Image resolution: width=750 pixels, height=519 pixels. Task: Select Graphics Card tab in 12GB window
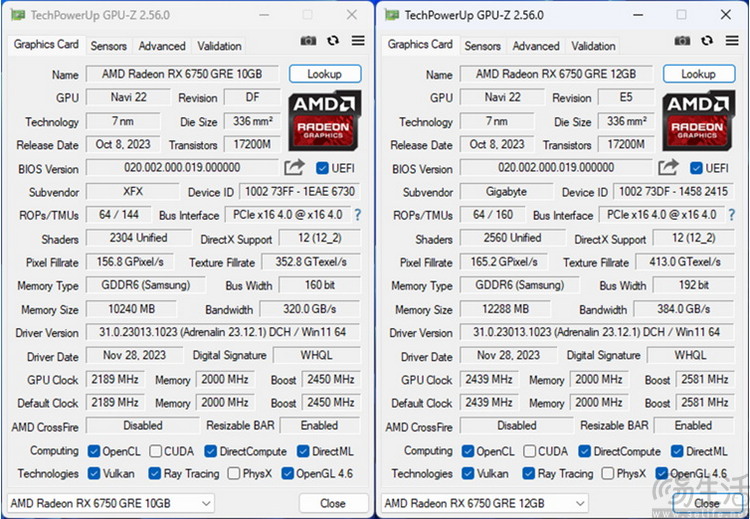pos(420,44)
